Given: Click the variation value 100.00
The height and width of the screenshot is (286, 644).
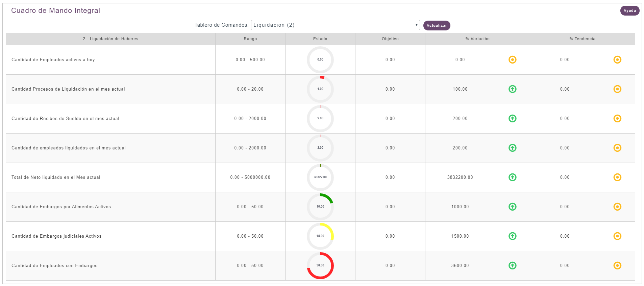Looking at the screenshot, I should pos(460,89).
